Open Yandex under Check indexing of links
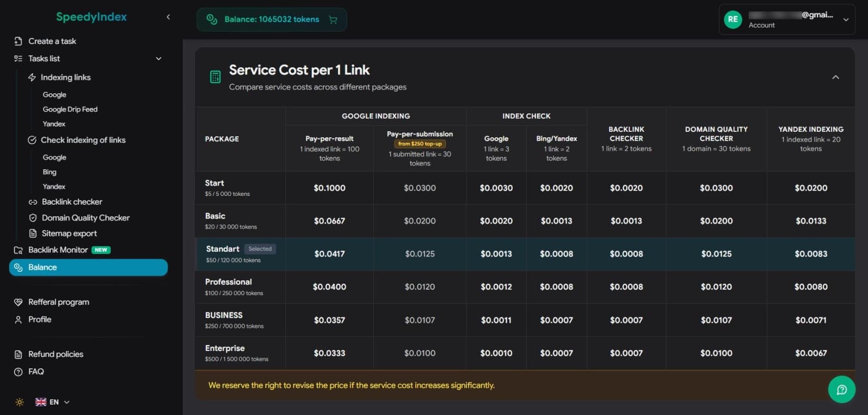The height and width of the screenshot is (415, 868). coord(54,187)
